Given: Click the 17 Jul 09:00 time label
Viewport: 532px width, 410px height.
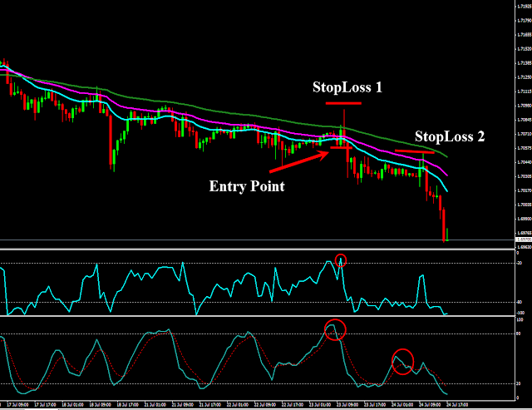Looking at the screenshot, I should point(17,405).
